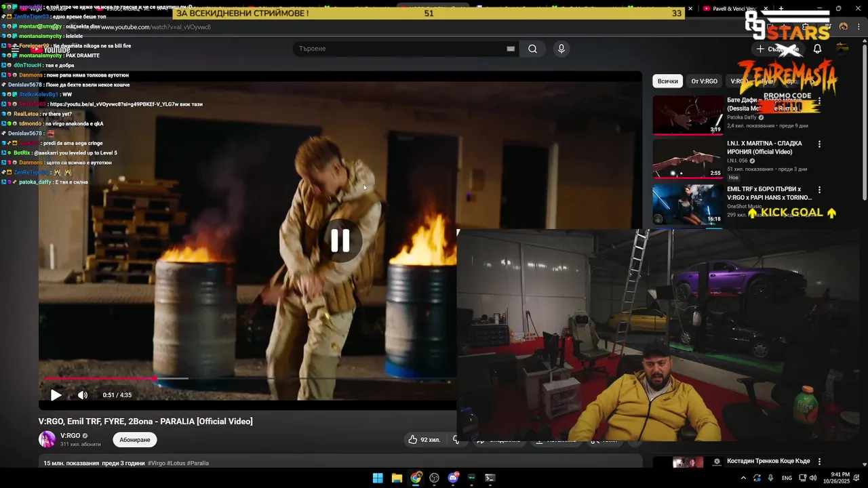Open options menu for Костадин Тренков video
The image size is (868, 488).
(819, 462)
